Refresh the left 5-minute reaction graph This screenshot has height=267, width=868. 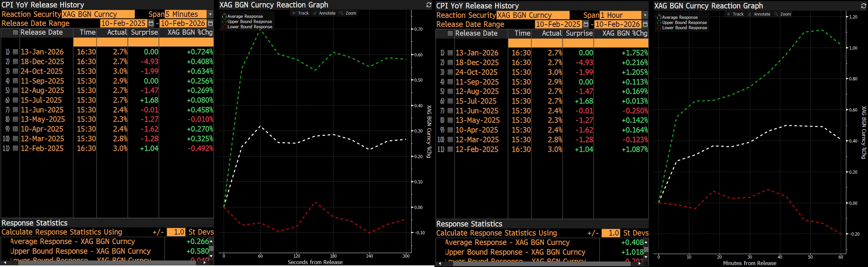(429, 5)
